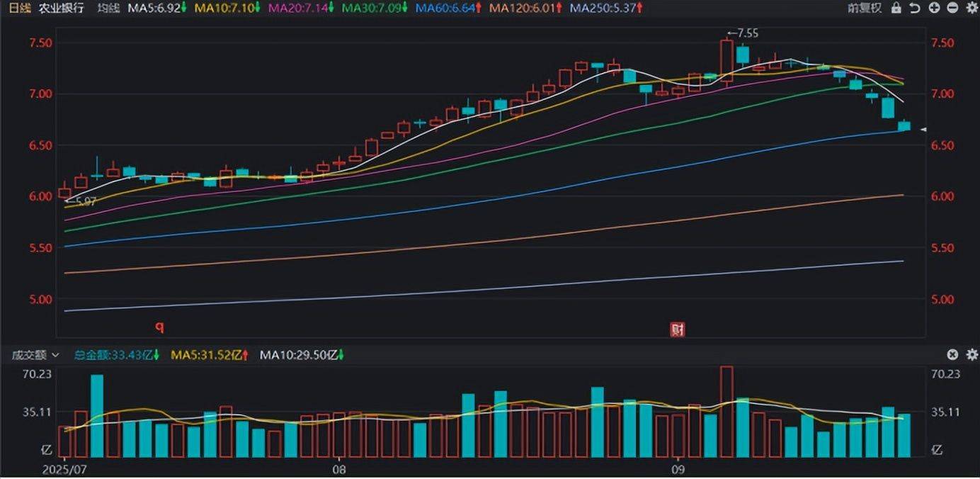Open the 前复权 adjustment selector
980x479 pixels.
coord(865,9)
